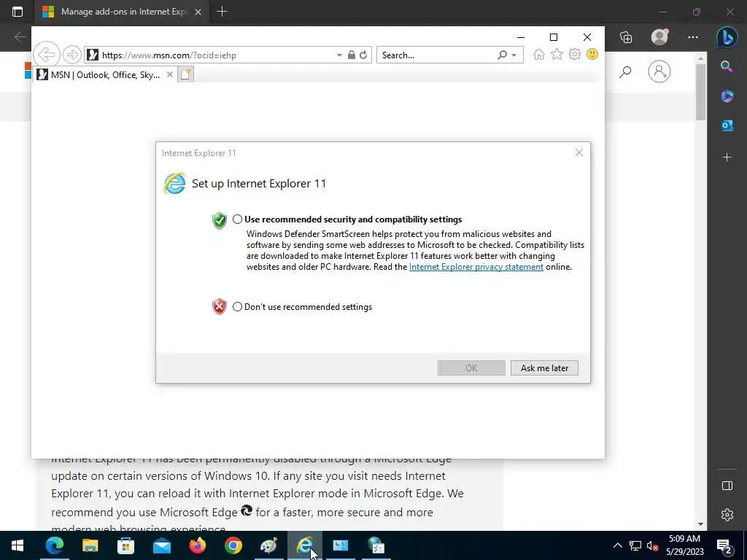Launch Google Chrome from taskbar

[x=233, y=545]
